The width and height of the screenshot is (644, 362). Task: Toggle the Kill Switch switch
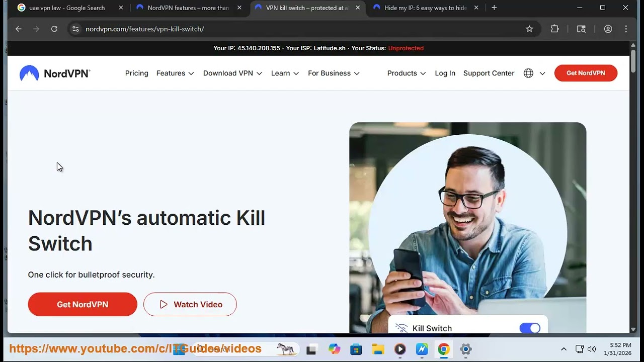point(530,328)
